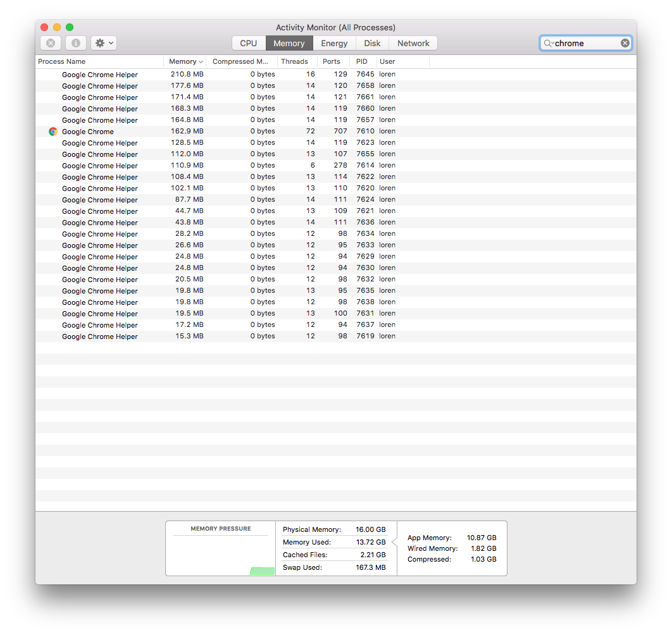Clear the search field with the X icon

[625, 43]
